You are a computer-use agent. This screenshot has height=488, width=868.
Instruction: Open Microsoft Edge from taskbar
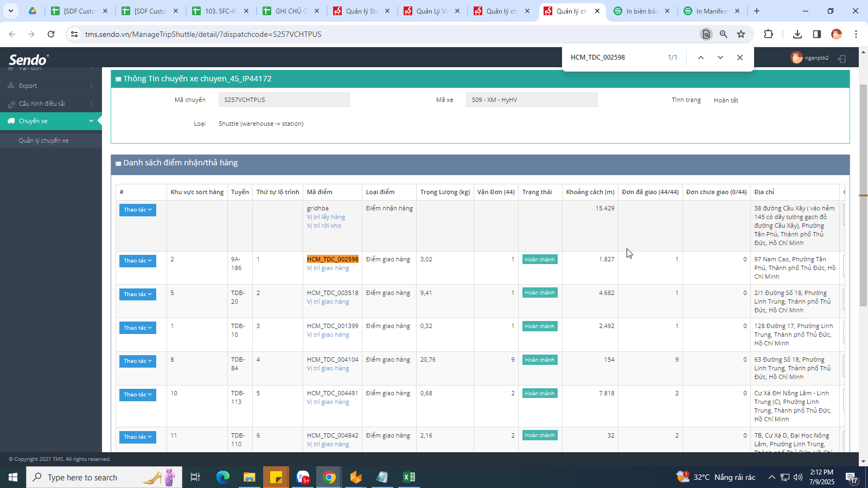223,477
